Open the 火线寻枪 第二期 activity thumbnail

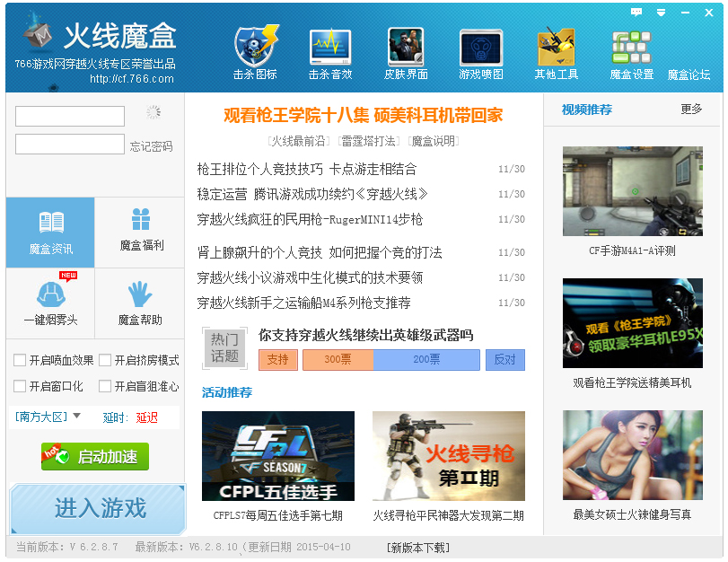(x=449, y=456)
